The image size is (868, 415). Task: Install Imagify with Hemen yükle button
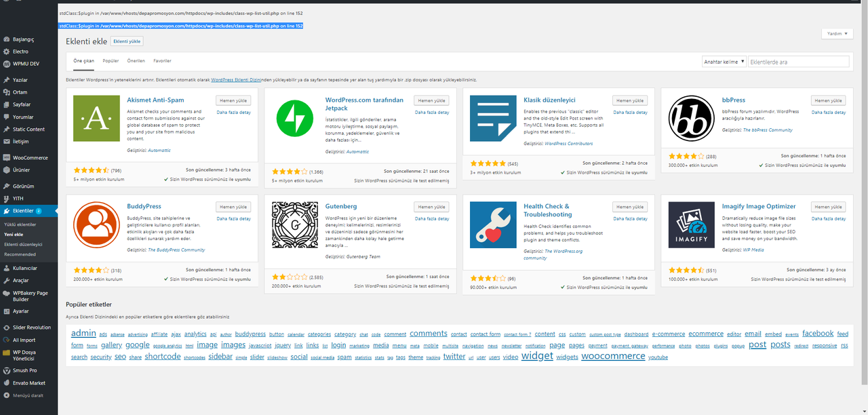point(829,207)
